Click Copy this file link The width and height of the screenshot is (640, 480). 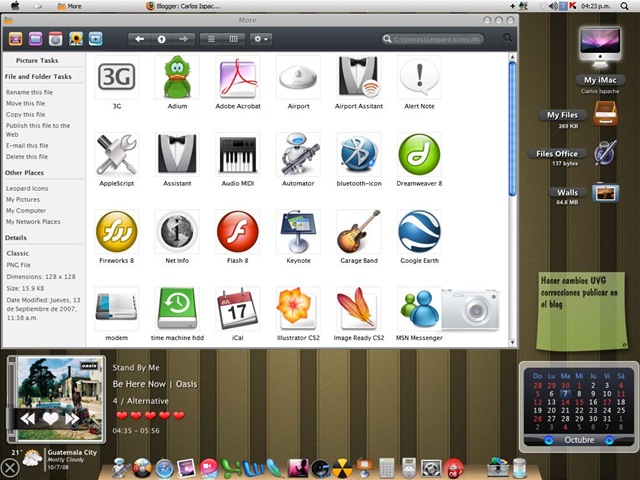[26, 114]
